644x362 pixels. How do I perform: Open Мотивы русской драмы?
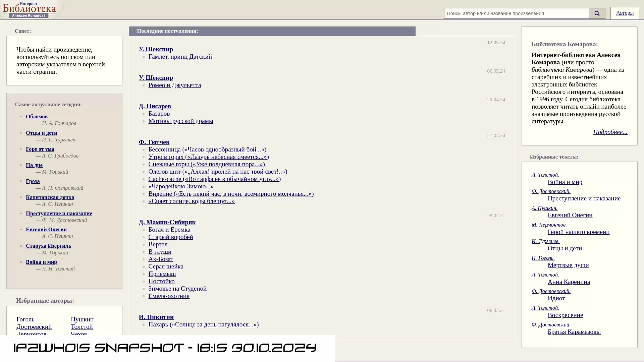[x=181, y=121]
